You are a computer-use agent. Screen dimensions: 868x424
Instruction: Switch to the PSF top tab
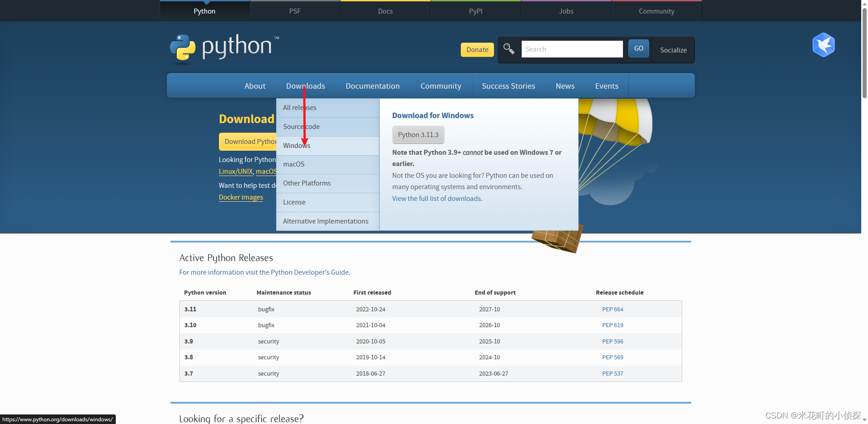click(x=295, y=11)
